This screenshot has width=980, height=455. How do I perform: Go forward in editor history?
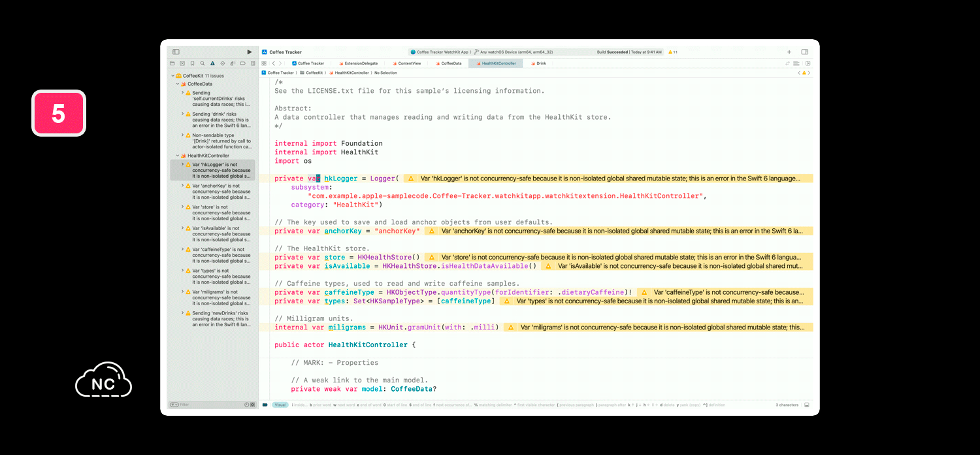pos(281,63)
